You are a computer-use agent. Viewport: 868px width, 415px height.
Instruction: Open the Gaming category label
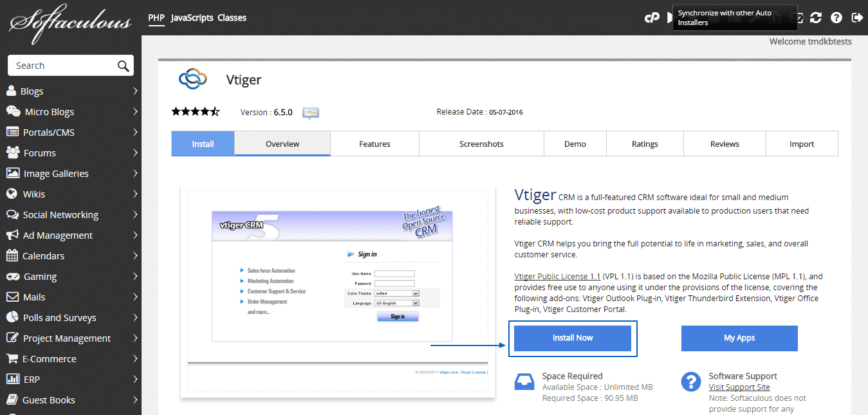coord(41,276)
